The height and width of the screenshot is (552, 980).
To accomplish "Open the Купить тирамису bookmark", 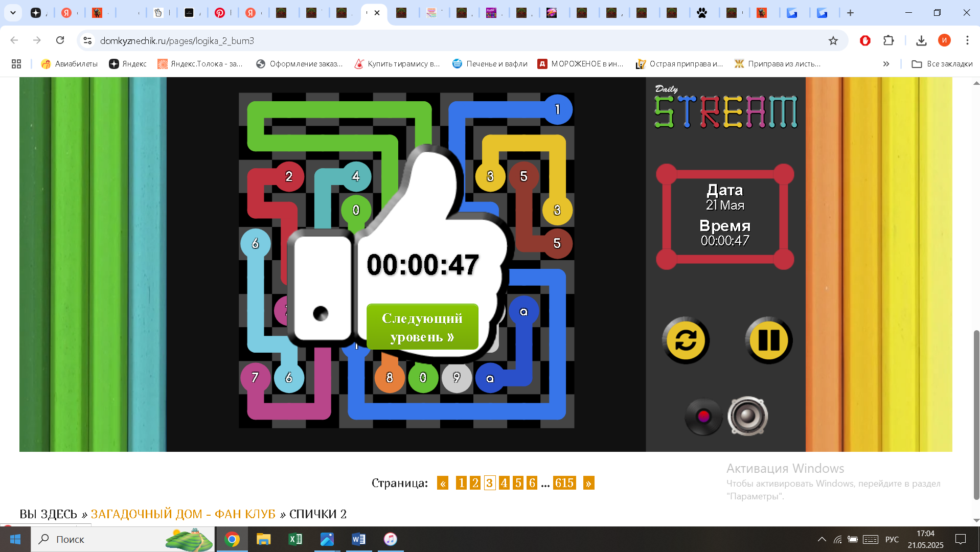I will click(397, 64).
